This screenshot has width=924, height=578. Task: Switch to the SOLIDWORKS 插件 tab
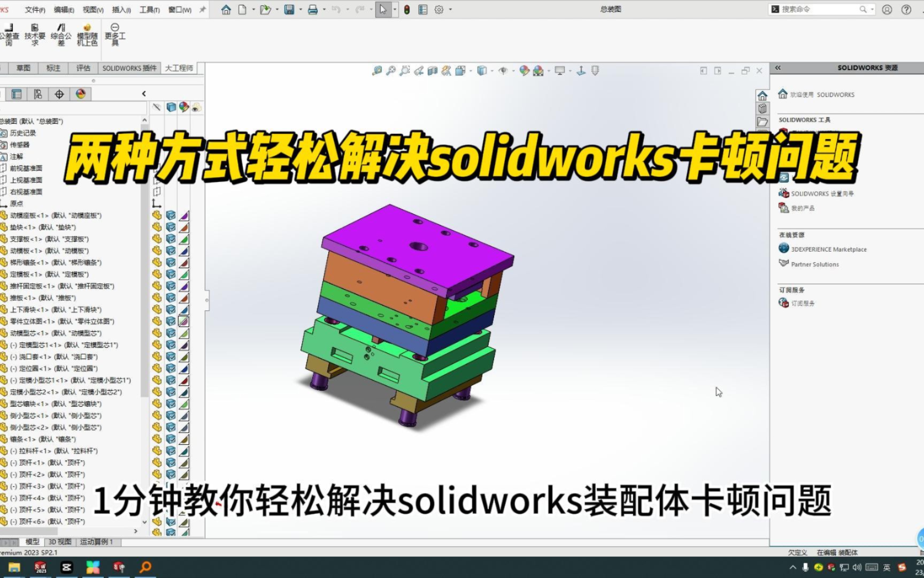click(129, 68)
